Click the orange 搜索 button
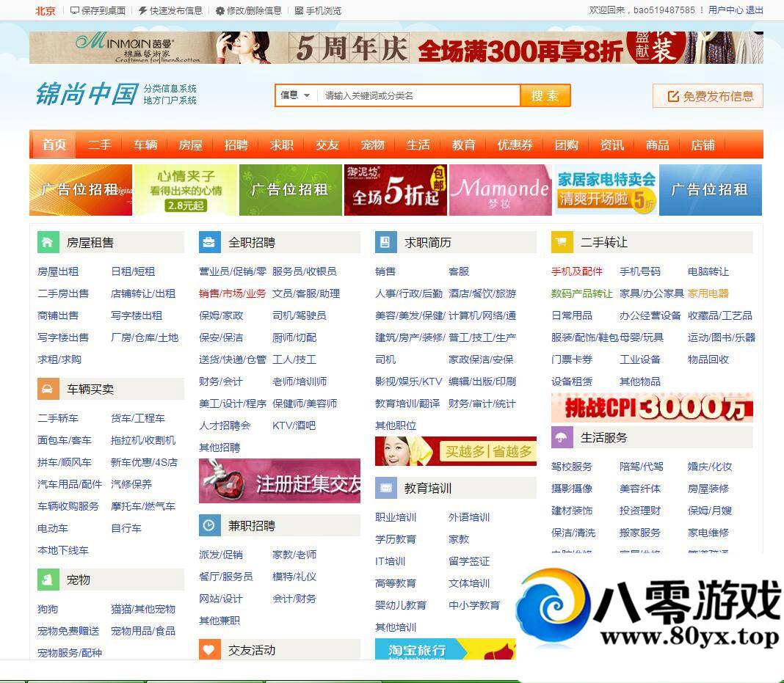The image size is (784, 683). [x=545, y=95]
